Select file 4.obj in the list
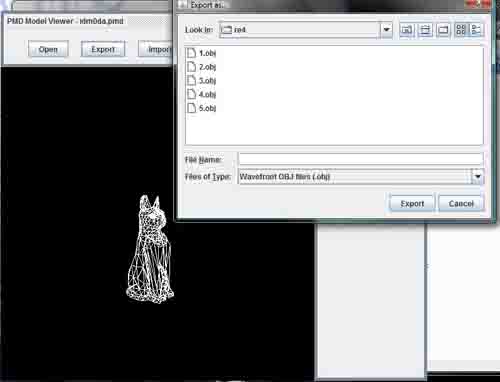The width and height of the screenshot is (500, 382). pyautogui.click(x=201, y=94)
